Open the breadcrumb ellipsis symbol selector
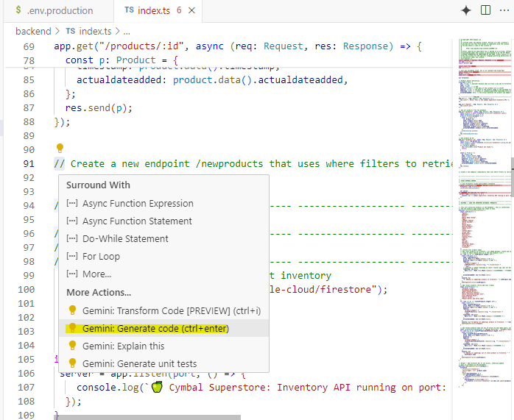This screenshot has height=420, width=514. point(127,32)
